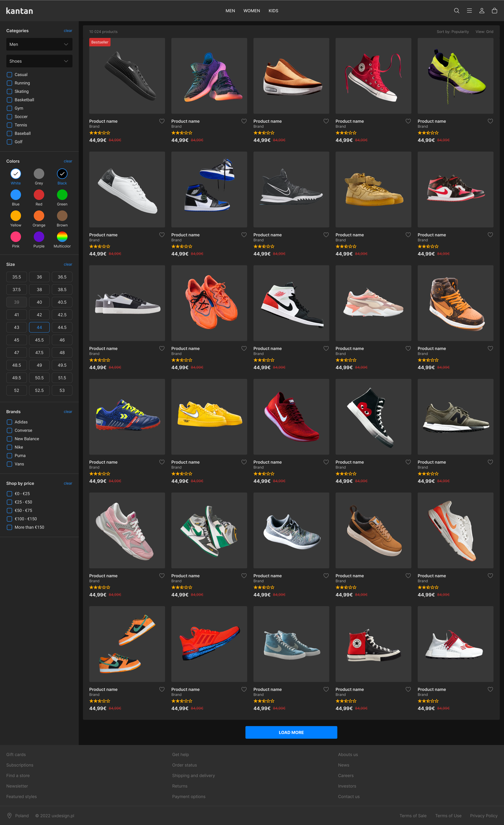This screenshot has height=825, width=504.
Task: Favorite the blue and black Jordan pair
Action: pyautogui.click(x=244, y=235)
